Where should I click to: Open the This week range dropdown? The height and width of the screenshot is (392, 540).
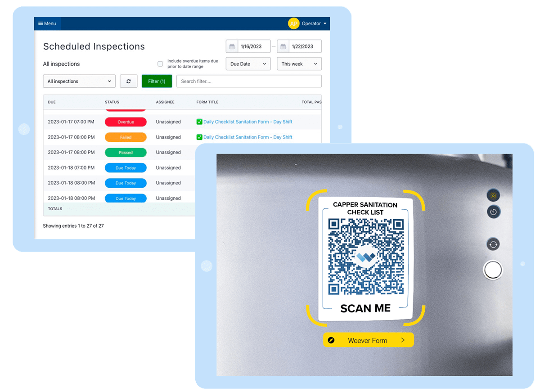tap(299, 64)
